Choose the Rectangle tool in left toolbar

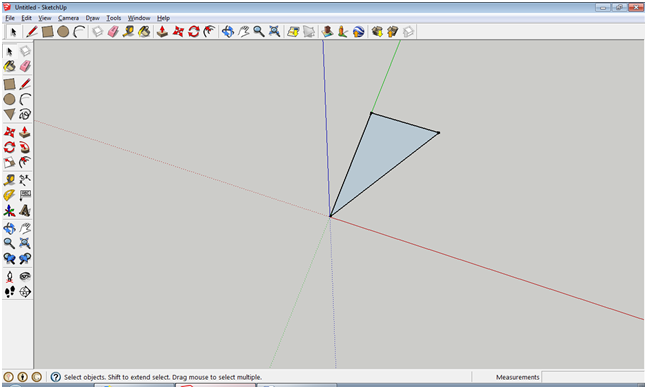tap(9, 84)
